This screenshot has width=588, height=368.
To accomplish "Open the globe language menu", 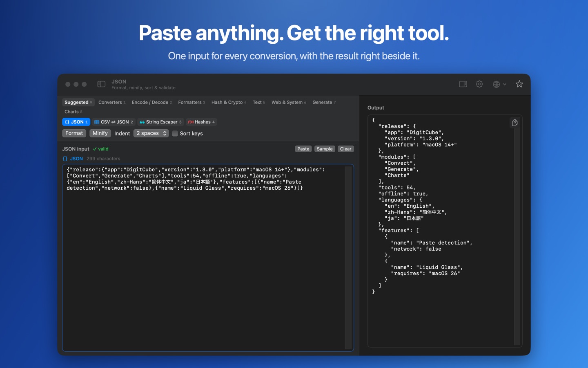I will click(x=499, y=84).
